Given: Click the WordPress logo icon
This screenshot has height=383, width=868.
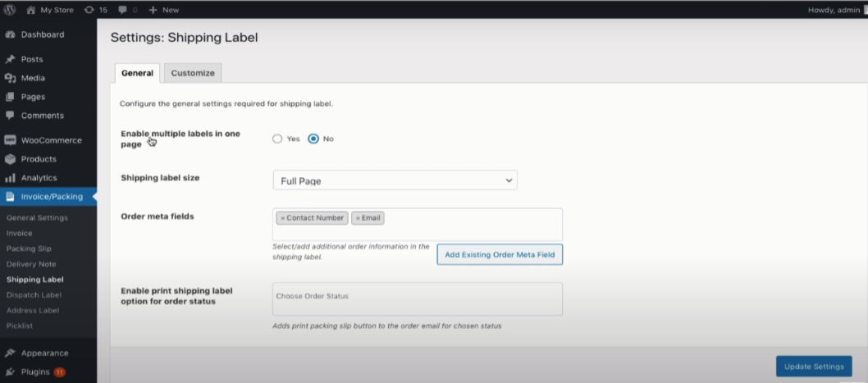Looking at the screenshot, I should pos(11,10).
